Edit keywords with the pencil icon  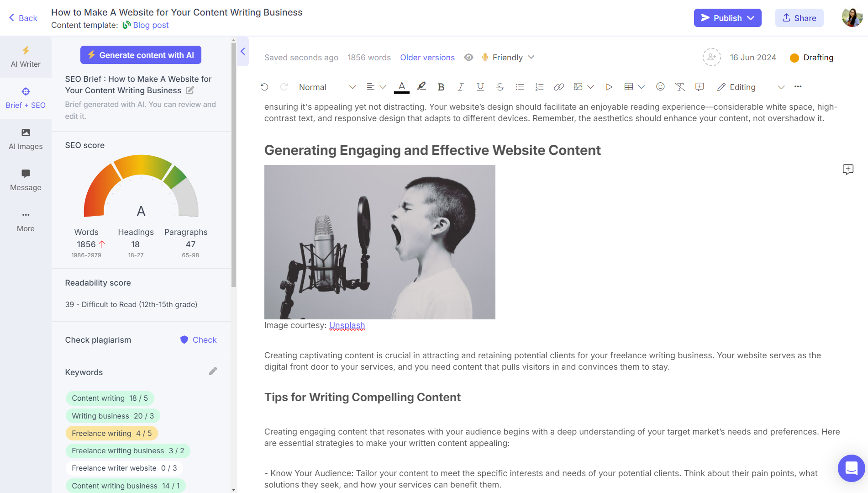pos(213,371)
